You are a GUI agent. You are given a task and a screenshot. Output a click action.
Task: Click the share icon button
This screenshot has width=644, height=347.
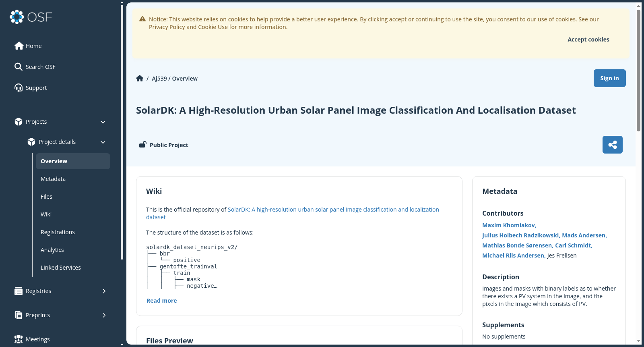tap(613, 145)
